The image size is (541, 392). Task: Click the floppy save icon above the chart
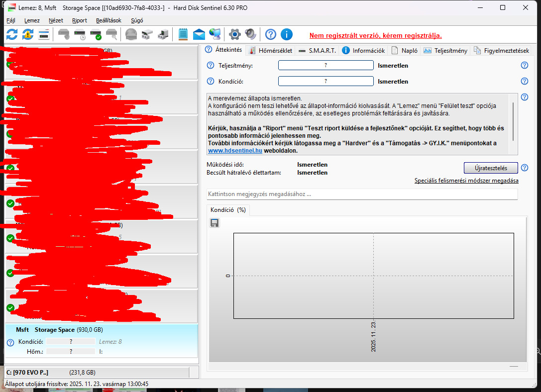point(215,223)
